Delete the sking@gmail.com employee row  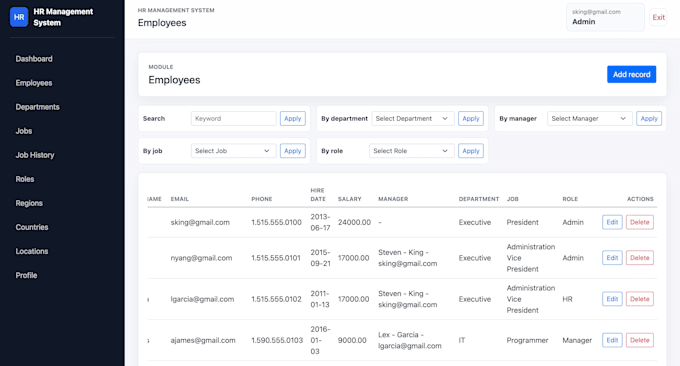coord(640,222)
